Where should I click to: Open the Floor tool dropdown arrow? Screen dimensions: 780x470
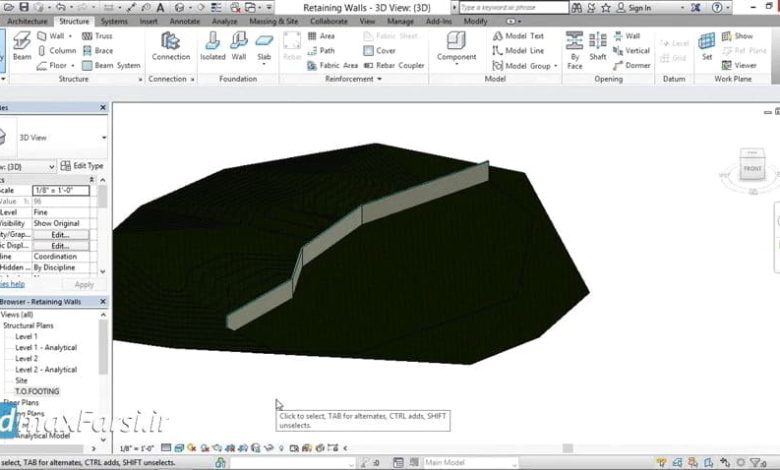72,65
